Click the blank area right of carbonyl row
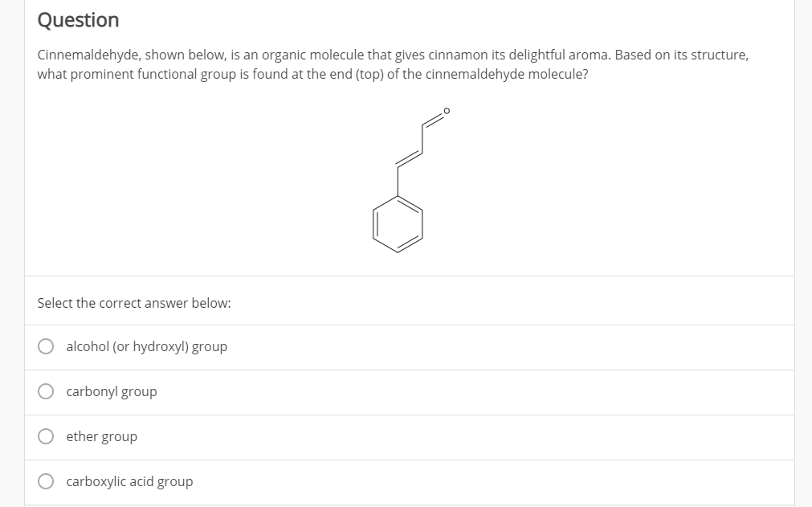This screenshot has height=507, width=812. 482,392
